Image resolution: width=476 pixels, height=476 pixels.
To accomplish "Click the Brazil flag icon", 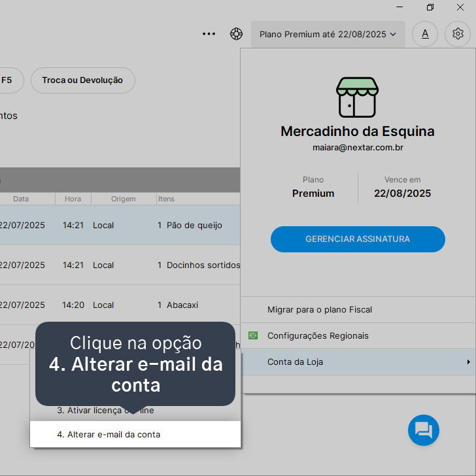I will tap(253, 335).
